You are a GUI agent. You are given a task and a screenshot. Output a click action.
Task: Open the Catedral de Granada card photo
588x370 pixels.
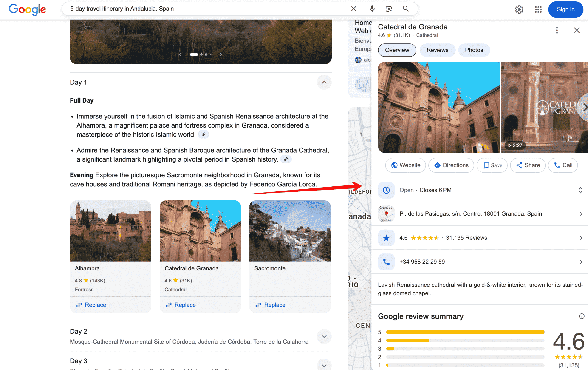200,231
